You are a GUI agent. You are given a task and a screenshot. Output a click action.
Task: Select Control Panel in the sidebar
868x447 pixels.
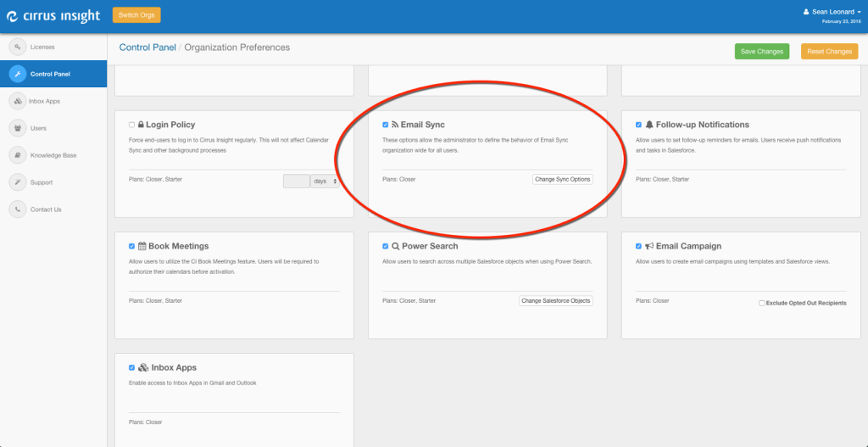tap(53, 74)
